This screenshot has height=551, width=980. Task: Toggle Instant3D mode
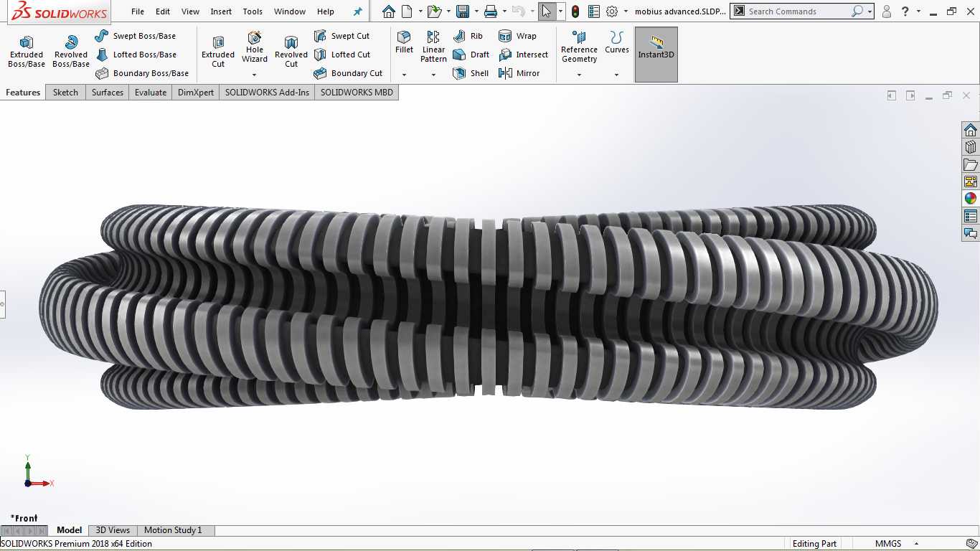[656, 55]
